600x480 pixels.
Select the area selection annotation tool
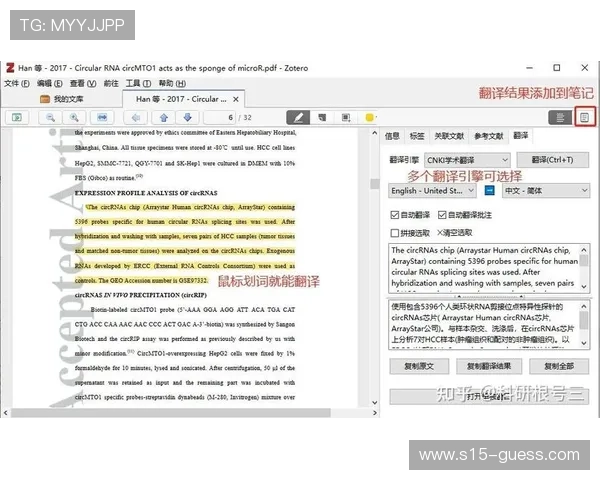346,117
